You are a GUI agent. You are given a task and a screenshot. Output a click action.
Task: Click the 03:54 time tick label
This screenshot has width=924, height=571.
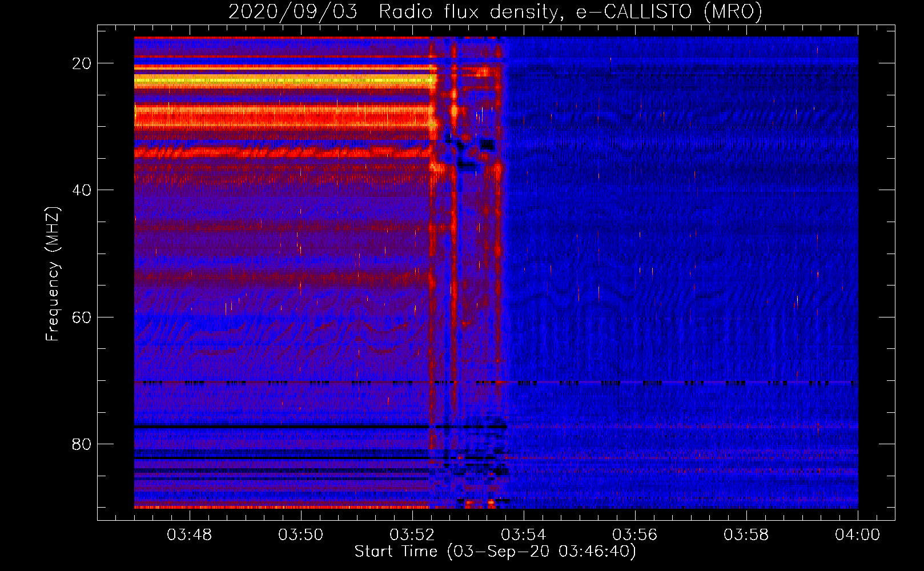click(x=523, y=534)
